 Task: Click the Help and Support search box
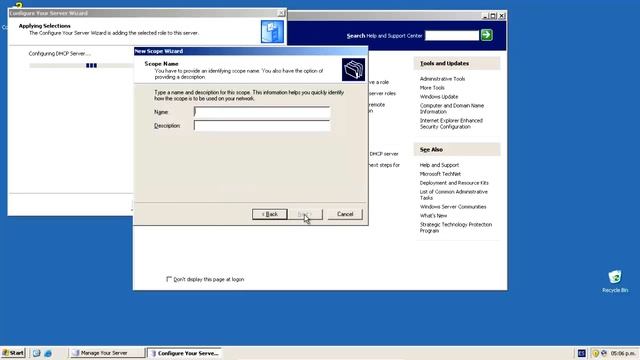452,36
